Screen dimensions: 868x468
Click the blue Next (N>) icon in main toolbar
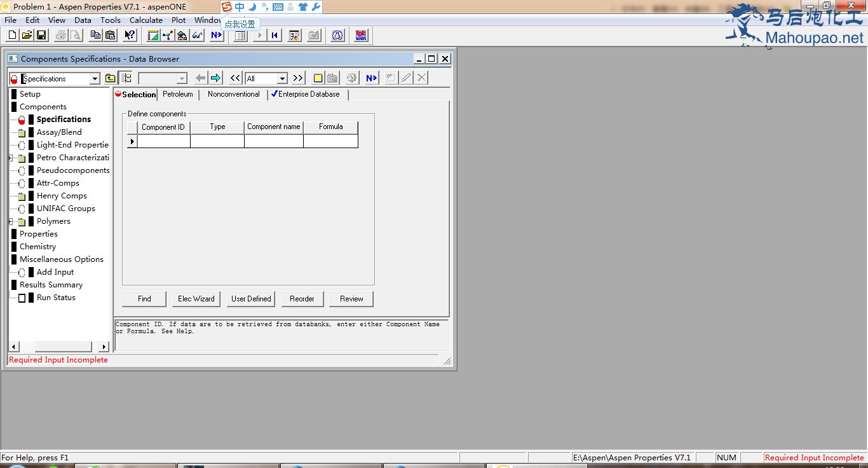point(216,36)
